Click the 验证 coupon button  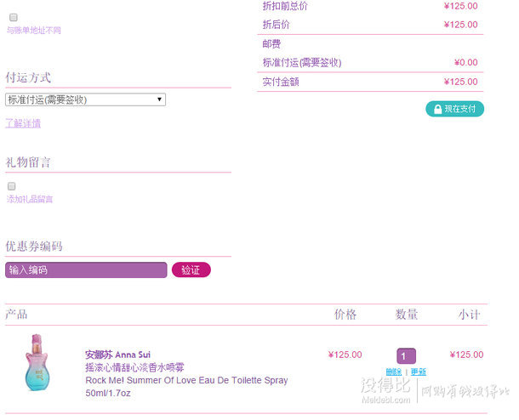point(191,270)
